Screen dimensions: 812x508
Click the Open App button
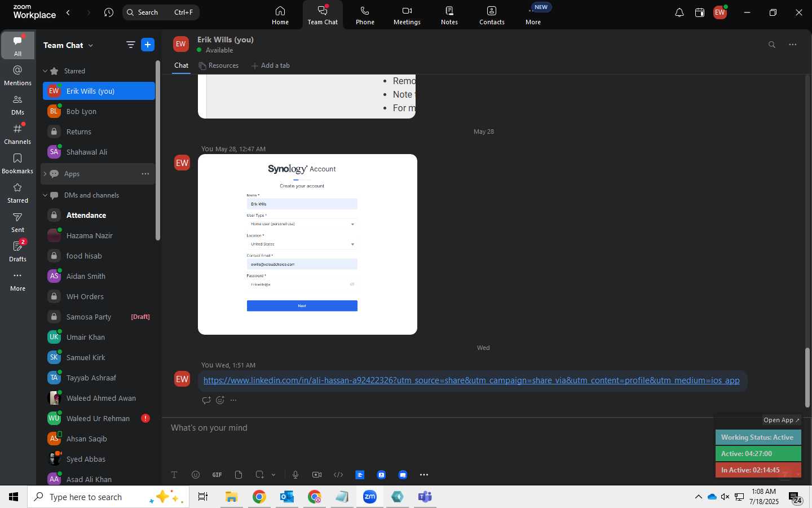781,420
